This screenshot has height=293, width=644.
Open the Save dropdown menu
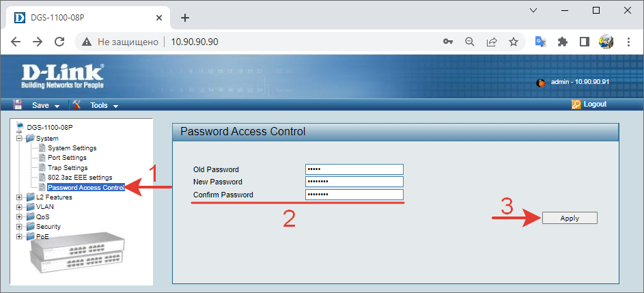click(x=45, y=105)
